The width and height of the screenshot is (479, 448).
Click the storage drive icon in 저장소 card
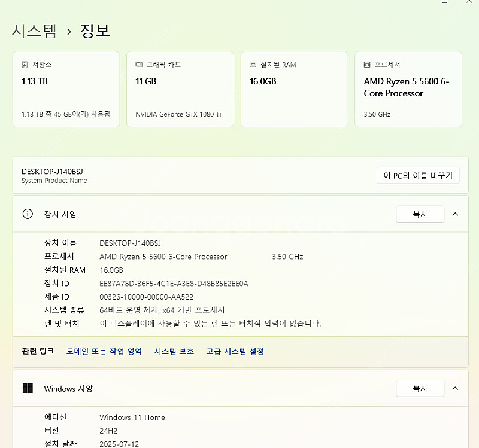25,65
